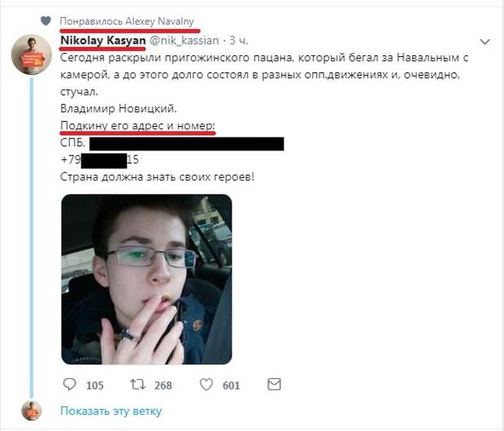Click the 268 retweets count
This screenshot has width=504, height=431.
[163, 385]
